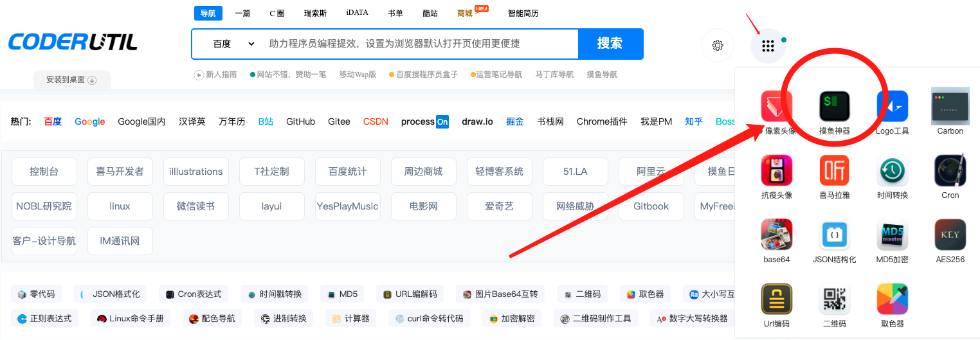
Task: Click the play icon beside 新人指南
Action: tap(199, 75)
